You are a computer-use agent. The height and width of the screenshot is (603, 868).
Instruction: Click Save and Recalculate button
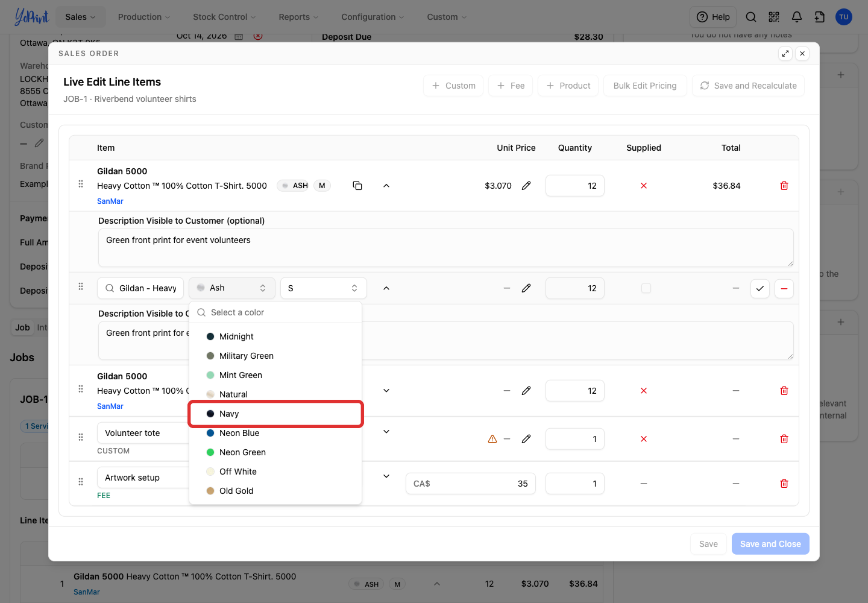click(748, 86)
